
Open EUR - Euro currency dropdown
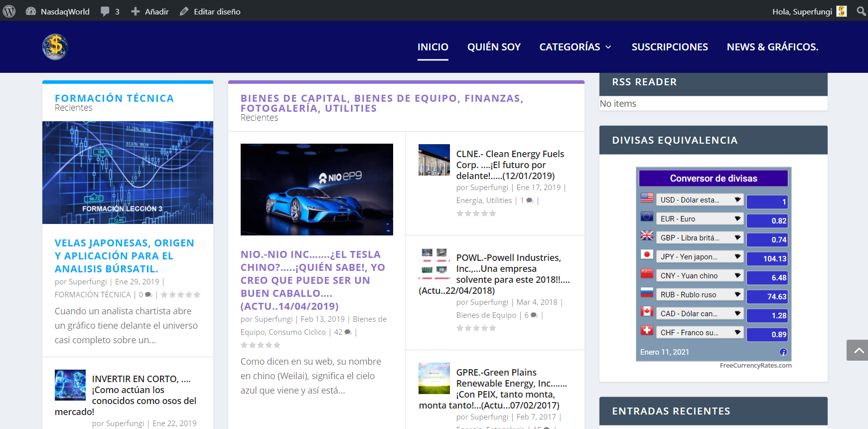coord(700,218)
